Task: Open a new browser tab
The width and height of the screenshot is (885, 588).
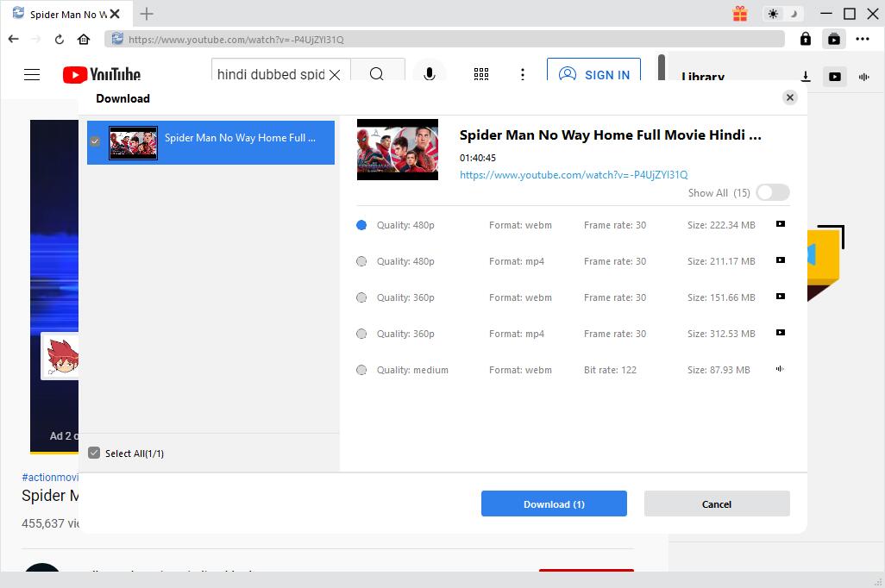Action: point(147,14)
